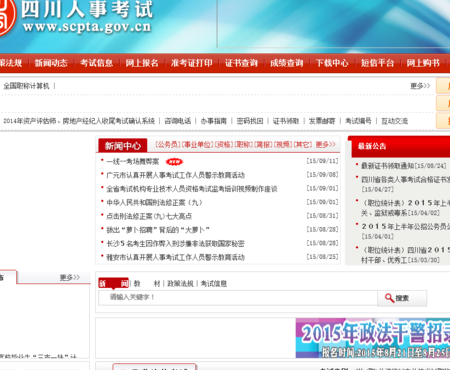Open 中华人民共和国刑法修正案（九） news item
Viewport: 450px width, 370px height.
(154, 203)
